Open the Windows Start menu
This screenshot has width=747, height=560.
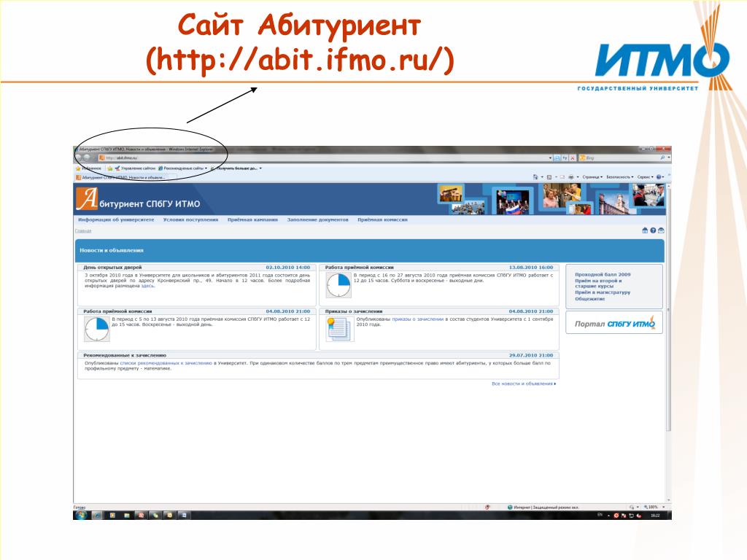(81, 516)
